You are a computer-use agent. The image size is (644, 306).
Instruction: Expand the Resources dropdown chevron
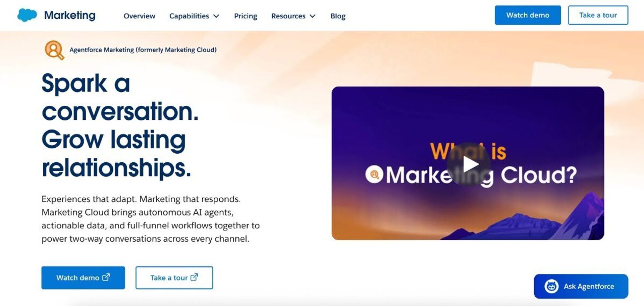313,16
